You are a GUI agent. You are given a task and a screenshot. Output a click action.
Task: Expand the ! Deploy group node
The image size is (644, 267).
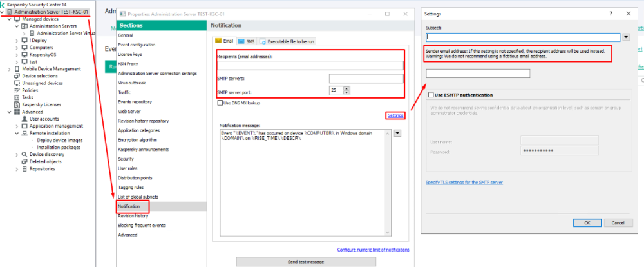[17, 41]
